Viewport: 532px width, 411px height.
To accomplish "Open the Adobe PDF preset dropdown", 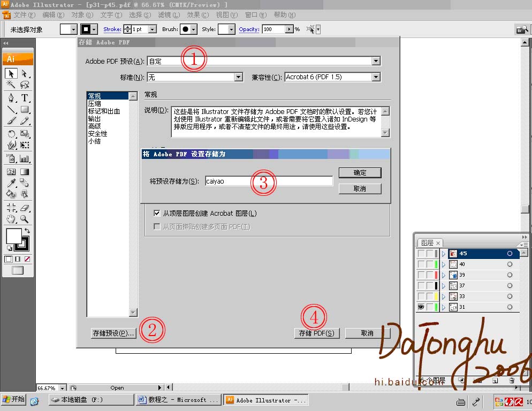I will [x=376, y=61].
